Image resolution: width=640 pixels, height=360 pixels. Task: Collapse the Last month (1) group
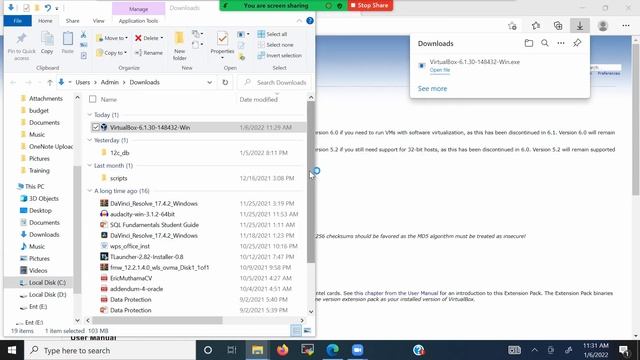(90, 165)
